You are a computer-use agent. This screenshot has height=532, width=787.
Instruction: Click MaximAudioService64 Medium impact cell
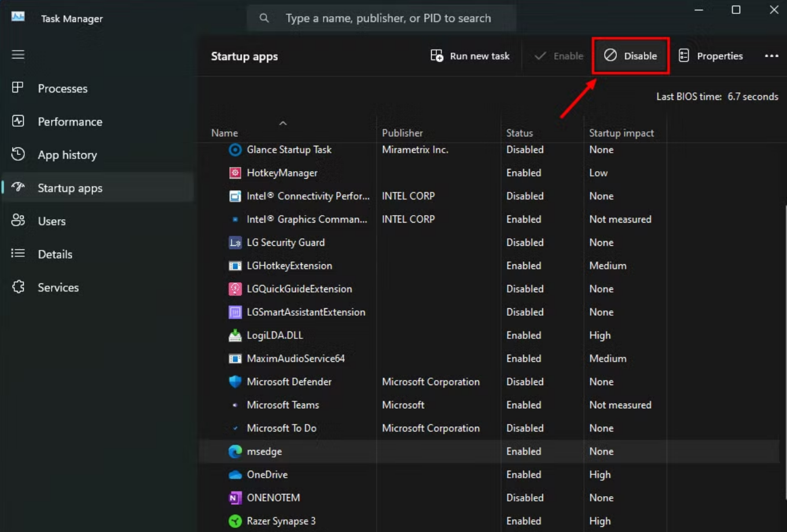pyautogui.click(x=608, y=359)
